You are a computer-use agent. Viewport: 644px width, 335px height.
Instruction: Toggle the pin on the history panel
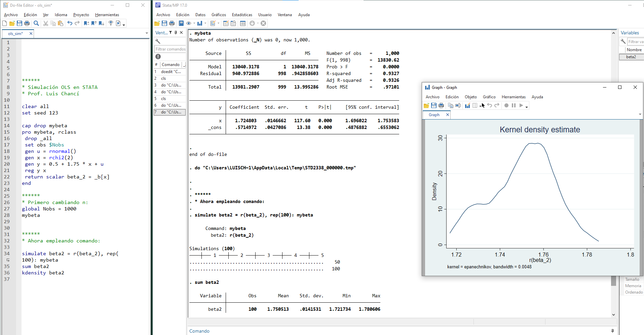176,33
